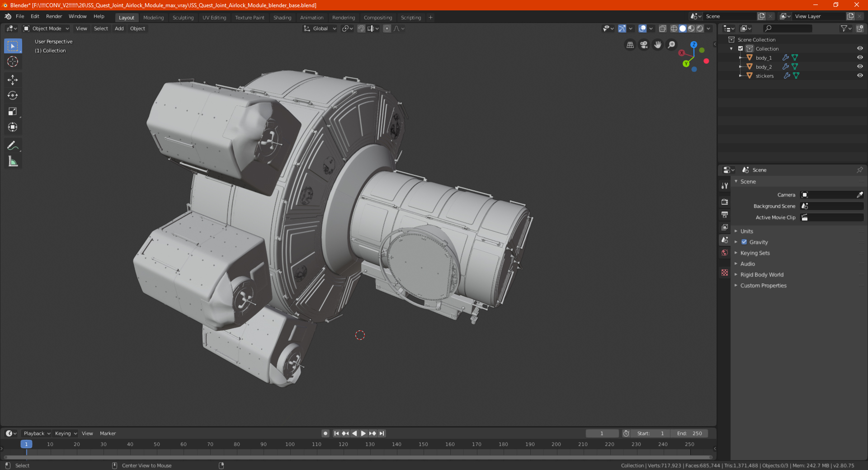Open the Marker menu in timeline

(108, 433)
